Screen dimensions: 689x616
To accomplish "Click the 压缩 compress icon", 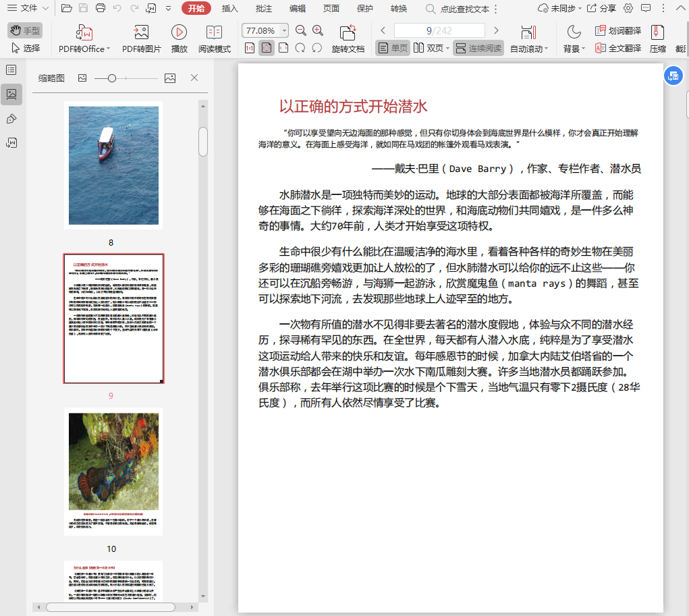I will 657,38.
